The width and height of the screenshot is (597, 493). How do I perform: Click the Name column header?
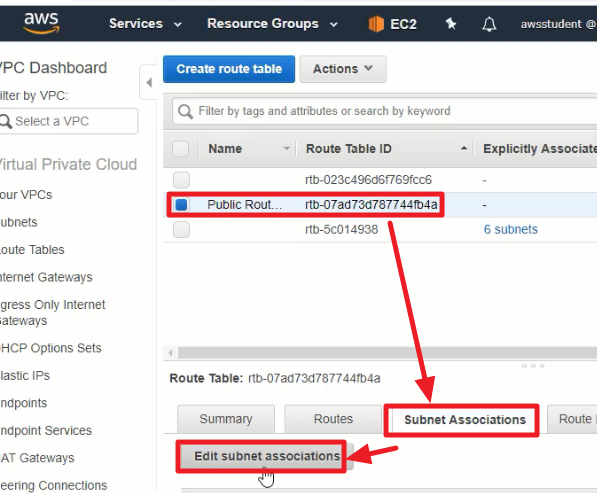click(225, 148)
